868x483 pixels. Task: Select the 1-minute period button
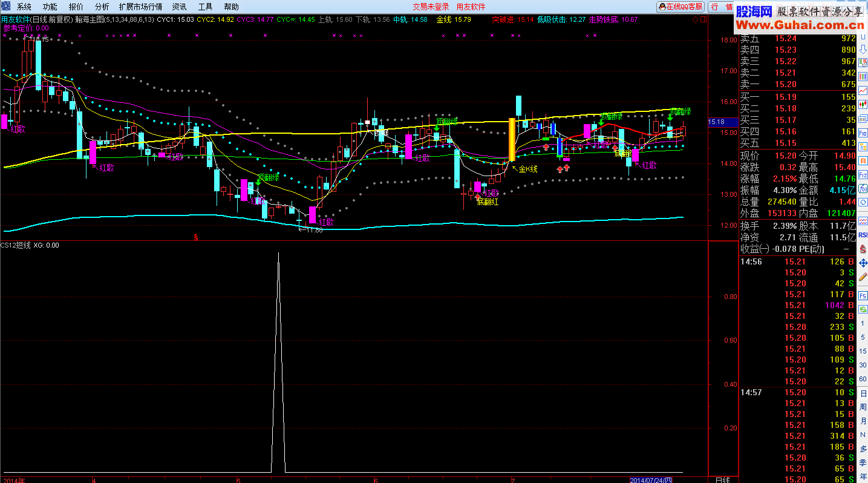[863, 323]
